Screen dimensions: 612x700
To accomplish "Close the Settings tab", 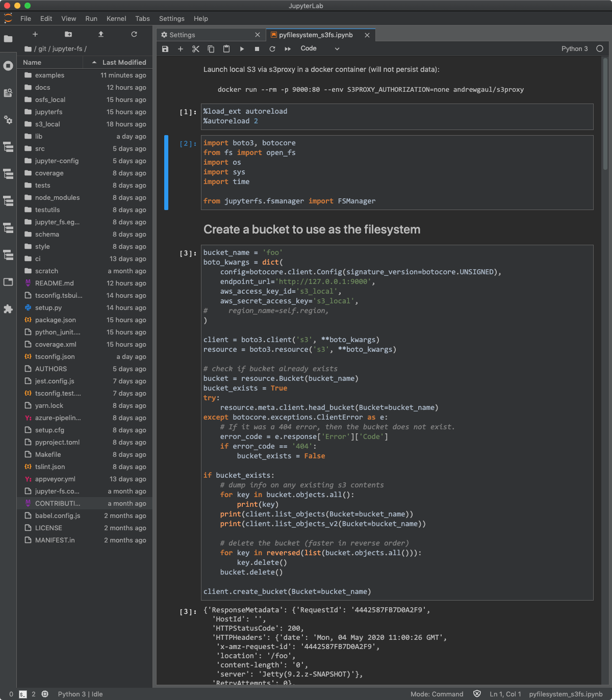I will [x=258, y=35].
